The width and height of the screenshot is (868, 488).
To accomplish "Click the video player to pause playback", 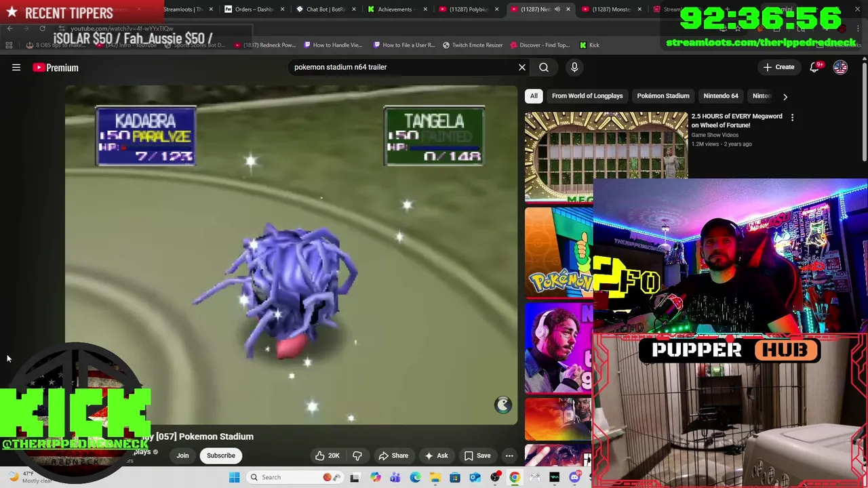I will click(291, 255).
